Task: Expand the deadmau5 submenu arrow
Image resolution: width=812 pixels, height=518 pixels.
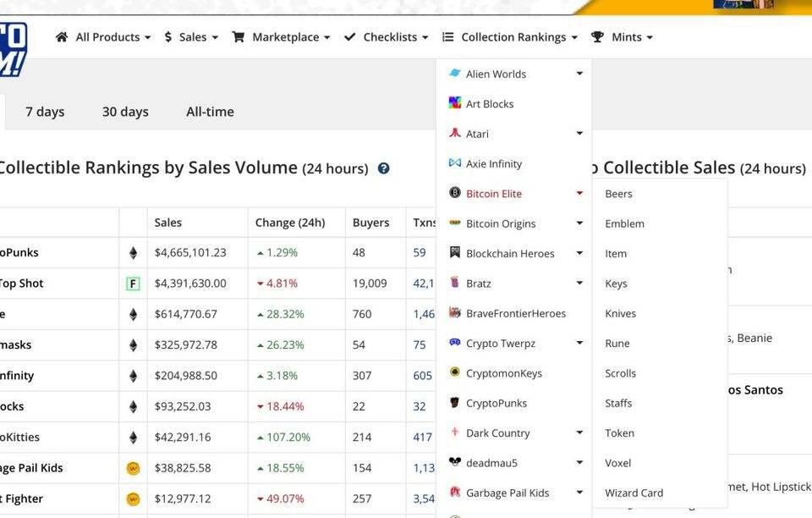Action: point(579,462)
